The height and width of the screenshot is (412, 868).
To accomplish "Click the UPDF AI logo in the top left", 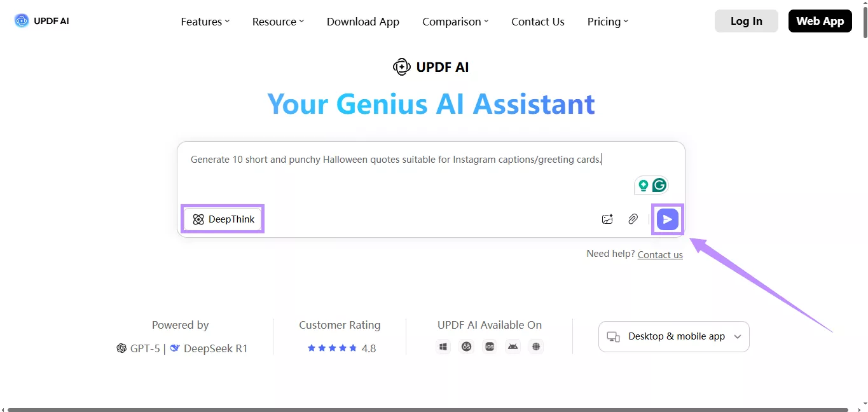I will tap(40, 20).
